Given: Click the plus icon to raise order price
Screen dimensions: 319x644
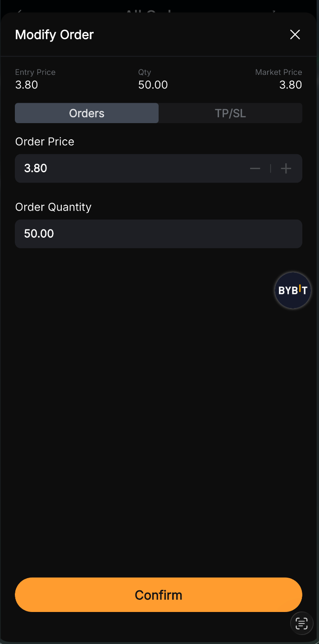Looking at the screenshot, I should click(x=286, y=168).
